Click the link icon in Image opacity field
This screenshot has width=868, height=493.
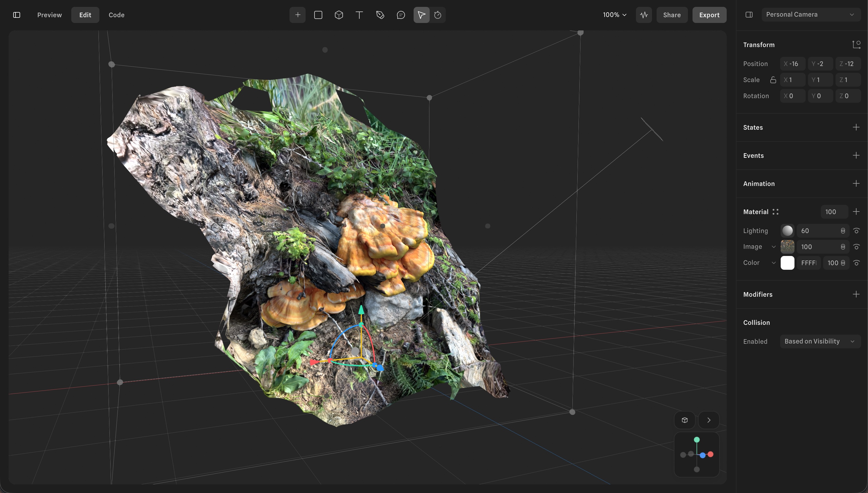pyautogui.click(x=843, y=247)
